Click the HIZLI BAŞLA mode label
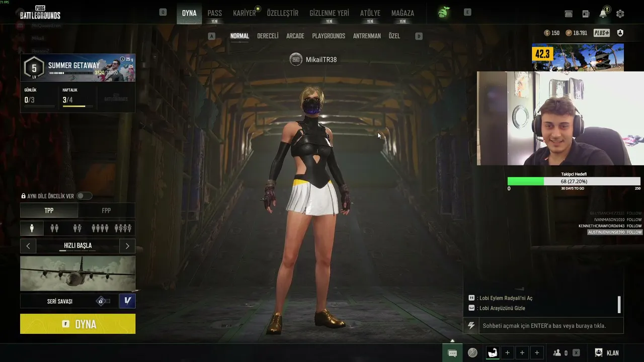Image resolution: width=644 pixels, height=362 pixels. pos(78,246)
